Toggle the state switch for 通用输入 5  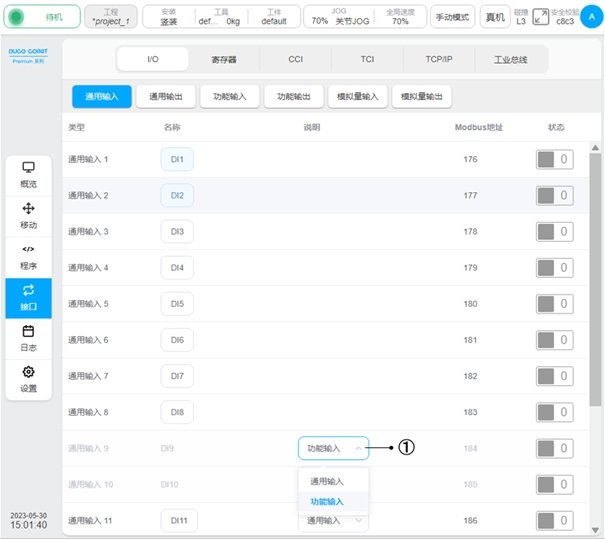554,304
